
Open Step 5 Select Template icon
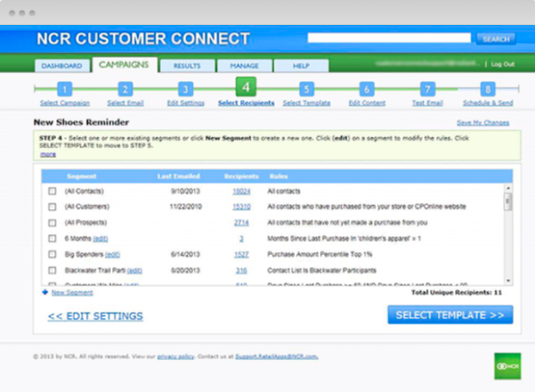[306, 88]
